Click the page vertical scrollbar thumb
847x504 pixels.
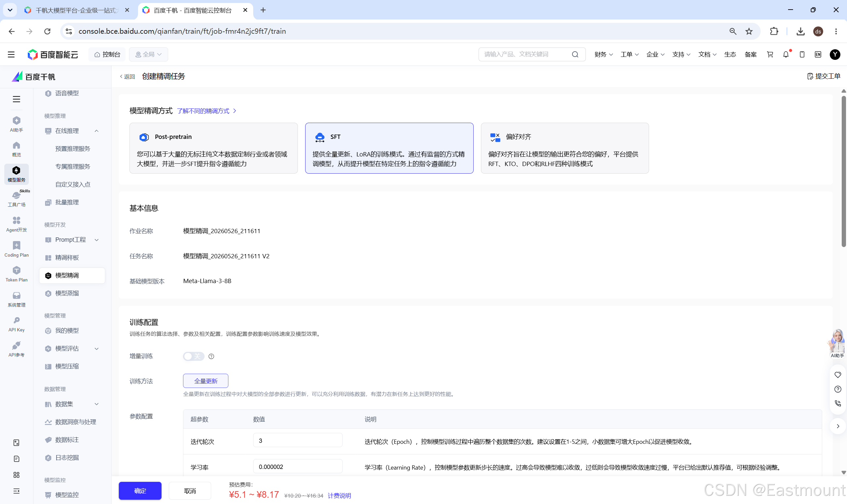click(844, 172)
